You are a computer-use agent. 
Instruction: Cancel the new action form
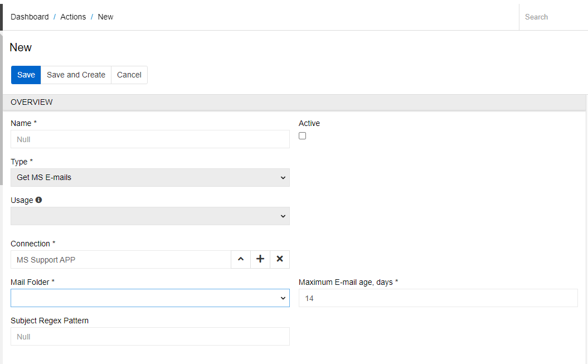(x=129, y=75)
